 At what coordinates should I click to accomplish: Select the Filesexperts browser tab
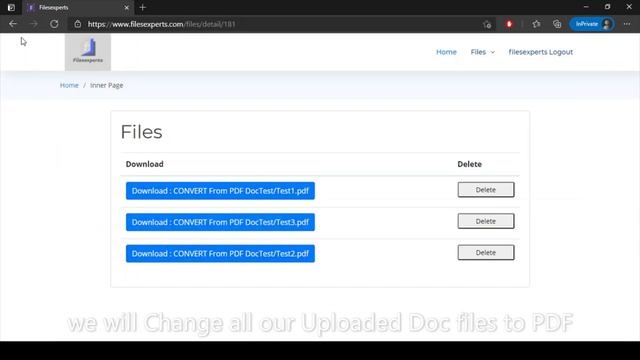(x=78, y=7)
